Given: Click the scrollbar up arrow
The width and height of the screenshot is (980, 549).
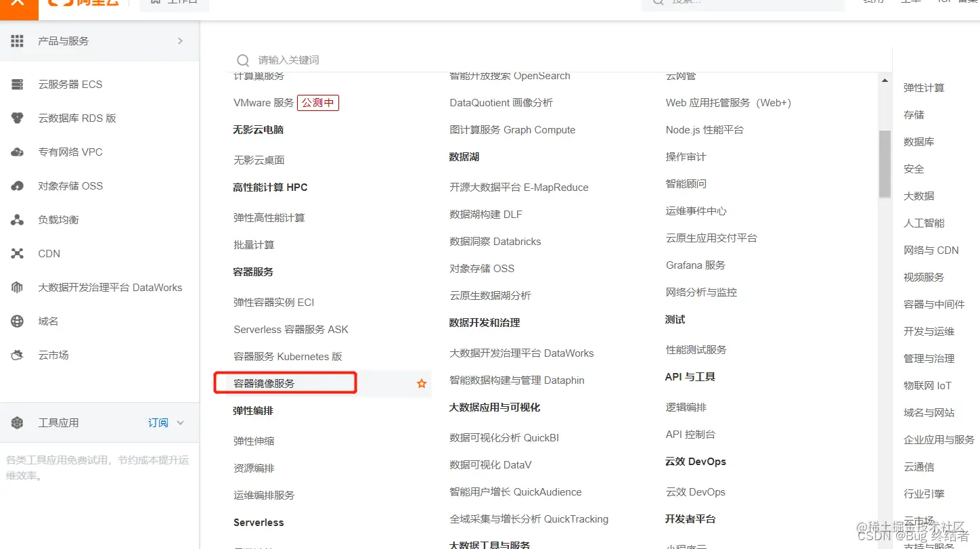Looking at the screenshot, I should [885, 81].
